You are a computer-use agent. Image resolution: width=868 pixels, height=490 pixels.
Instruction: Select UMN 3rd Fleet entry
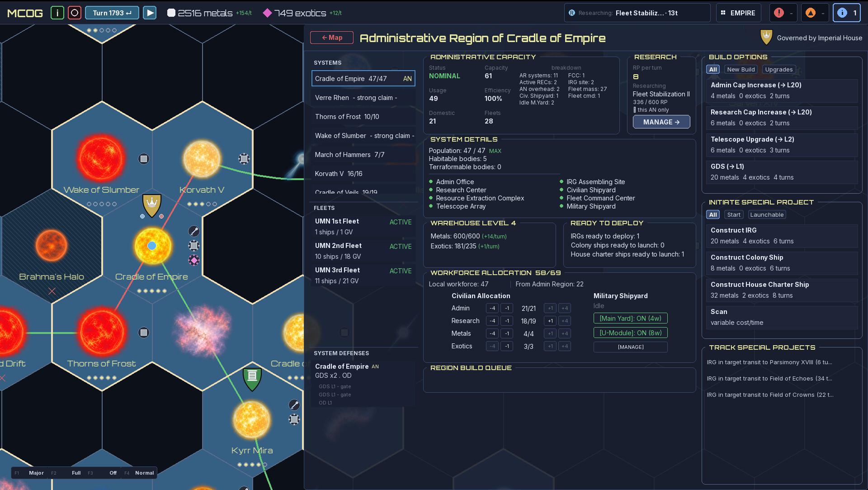tap(363, 276)
